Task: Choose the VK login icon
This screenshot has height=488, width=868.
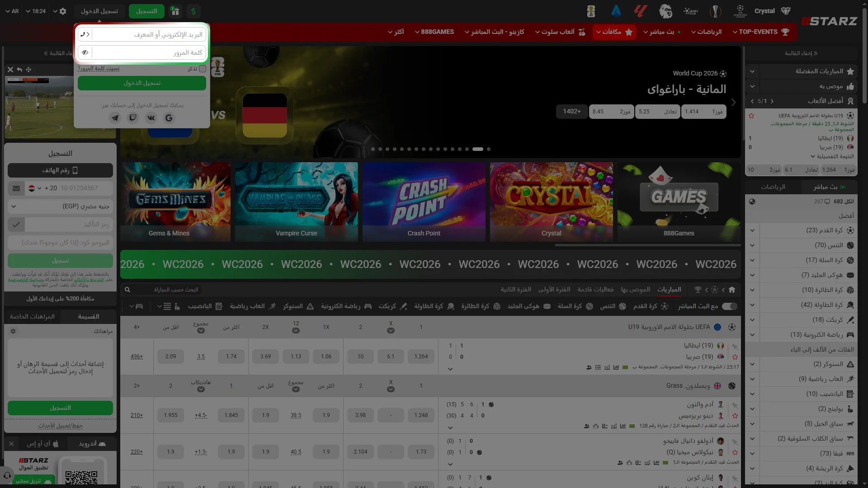Action: (151, 118)
